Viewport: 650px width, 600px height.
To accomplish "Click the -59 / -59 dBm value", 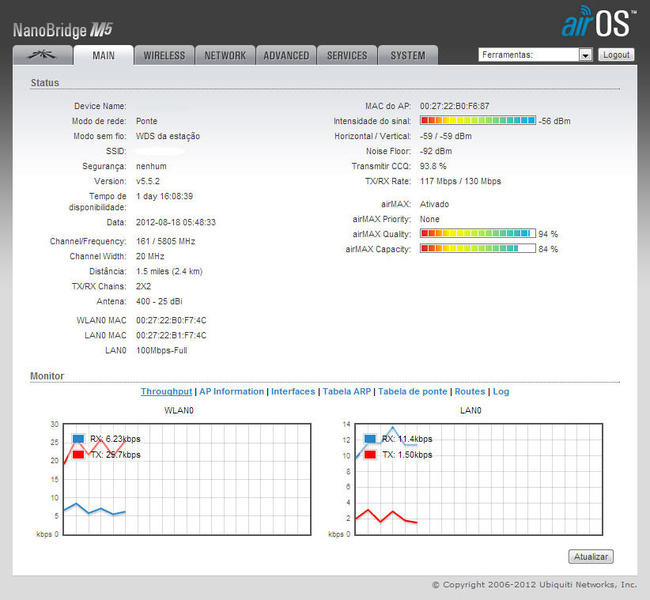I will click(x=446, y=136).
